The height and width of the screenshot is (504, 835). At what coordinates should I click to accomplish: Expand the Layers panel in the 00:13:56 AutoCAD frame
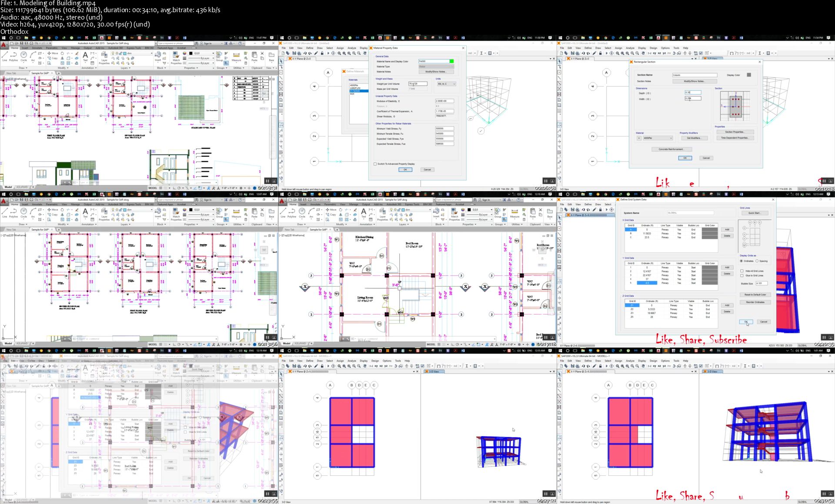pyautogui.click(x=126, y=224)
